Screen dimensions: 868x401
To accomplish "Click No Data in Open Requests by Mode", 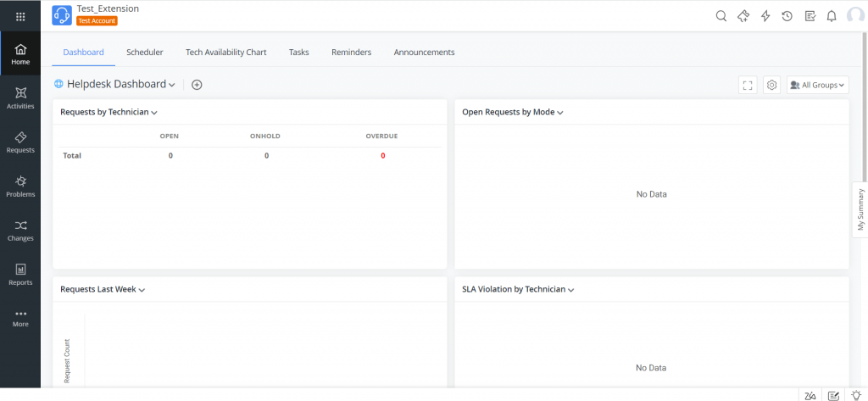I will pos(652,194).
